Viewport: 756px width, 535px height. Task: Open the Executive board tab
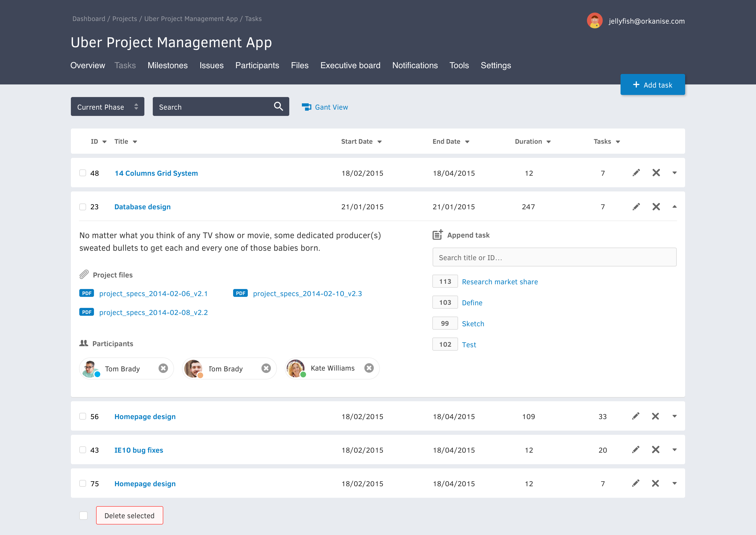coord(350,65)
